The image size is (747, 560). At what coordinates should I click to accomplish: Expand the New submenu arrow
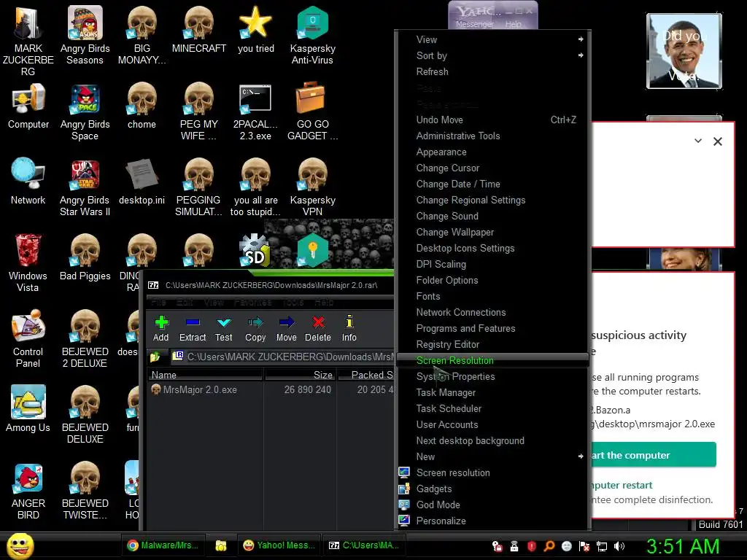coord(580,456)
